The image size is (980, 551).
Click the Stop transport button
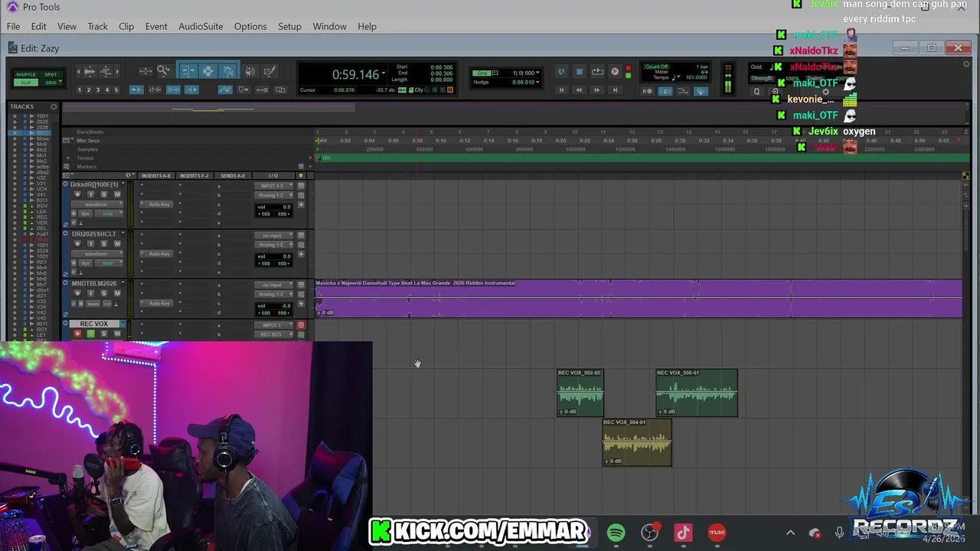point(580,71)
